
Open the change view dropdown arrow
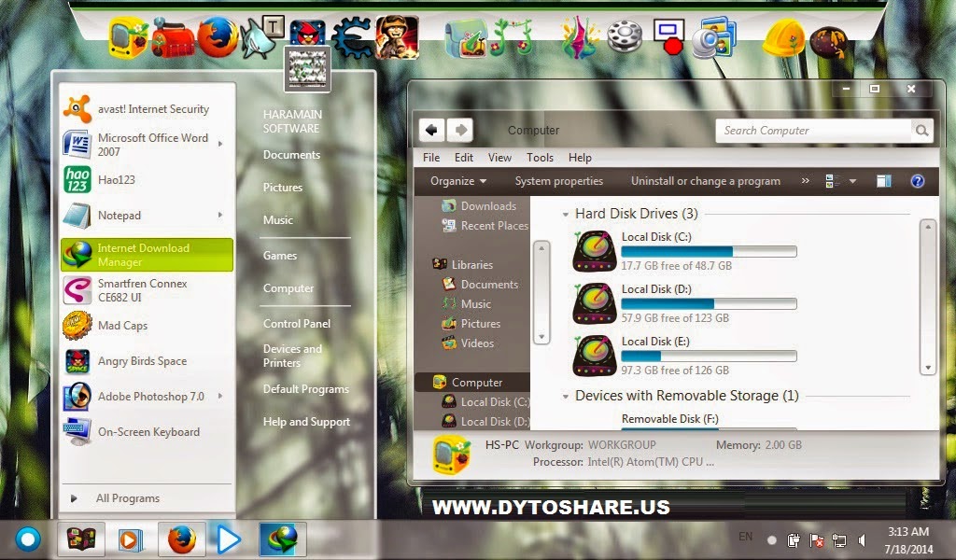852,181
